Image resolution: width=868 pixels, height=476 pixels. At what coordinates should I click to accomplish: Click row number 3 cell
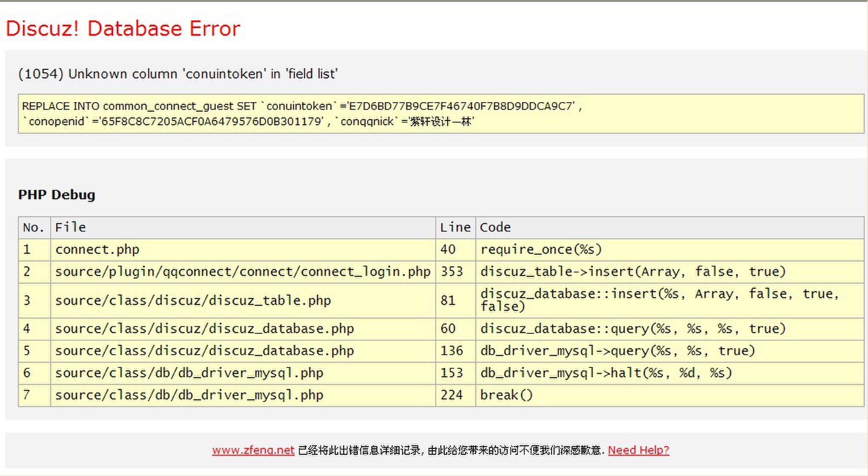tap(34, 301)
